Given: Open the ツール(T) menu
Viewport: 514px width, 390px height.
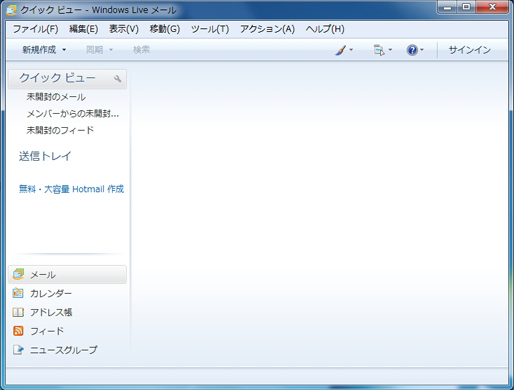Looking at the screenshot, I should [210, 29].
